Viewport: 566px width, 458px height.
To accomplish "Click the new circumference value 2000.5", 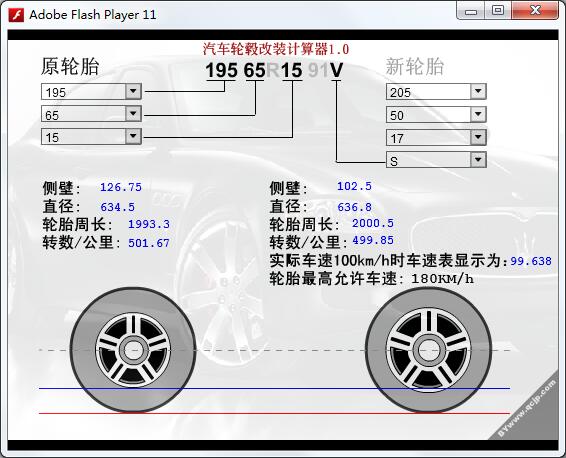I will 373,223.
